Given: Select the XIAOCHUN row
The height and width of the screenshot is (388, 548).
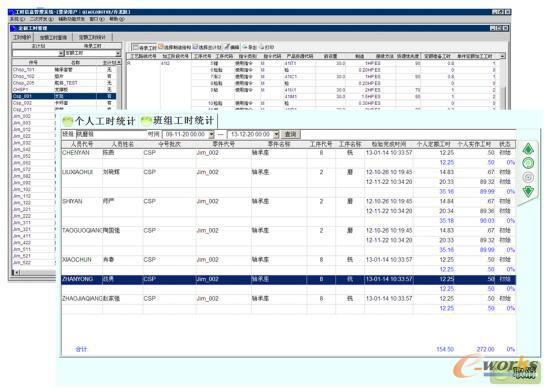Looking at the screenshot, I should click(288, 260).
